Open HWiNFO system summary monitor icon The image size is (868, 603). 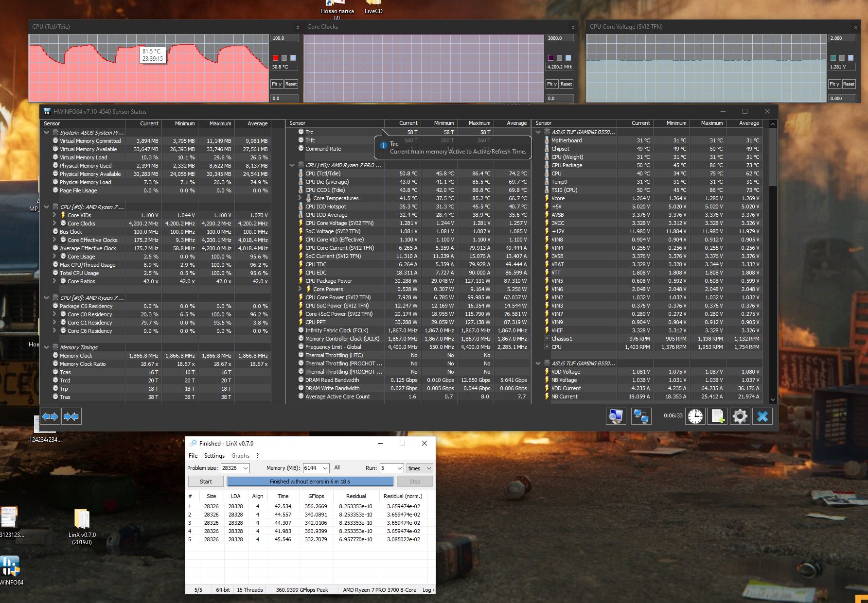tap(616, 416)
